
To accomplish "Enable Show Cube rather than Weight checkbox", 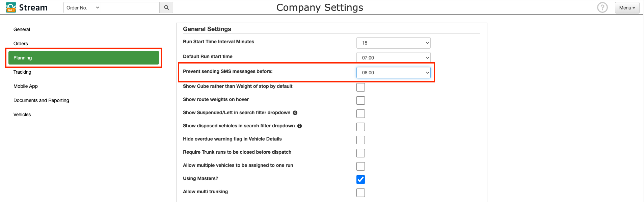I will point(360,87).
